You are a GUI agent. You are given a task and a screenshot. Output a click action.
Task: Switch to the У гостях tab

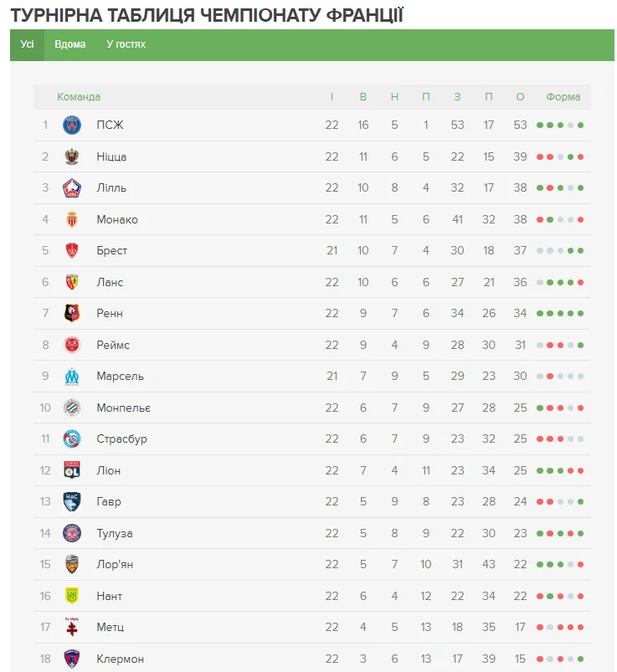(x=126, y=44)
